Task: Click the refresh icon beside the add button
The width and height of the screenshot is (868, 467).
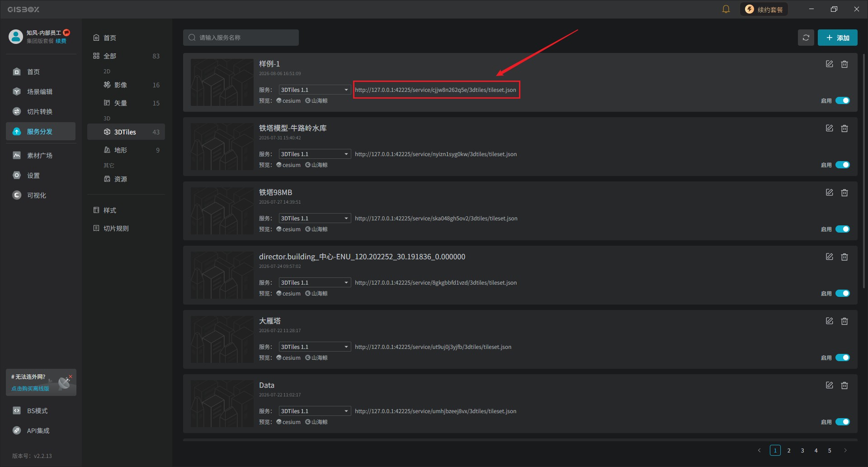Action: point(806,38)
